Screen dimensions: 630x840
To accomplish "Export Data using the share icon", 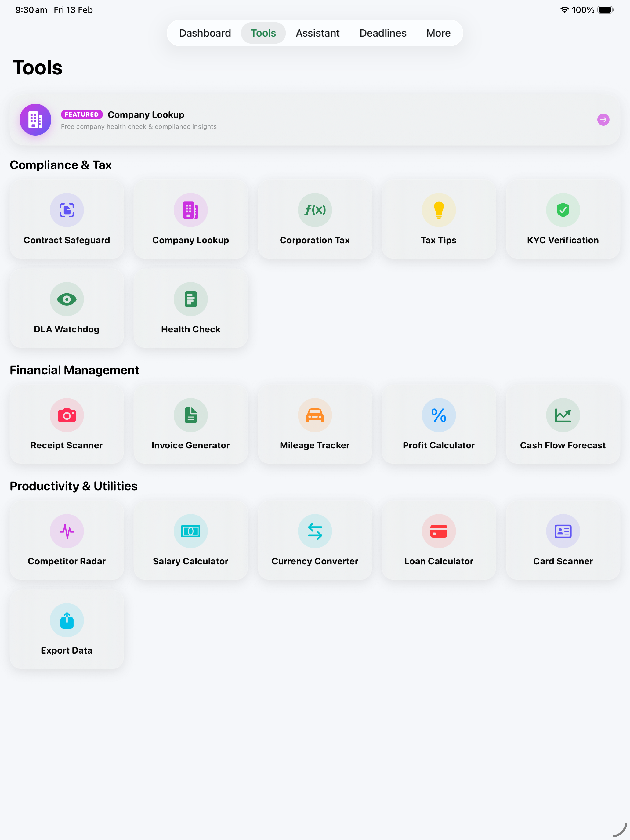I will (x=67, y=621).
